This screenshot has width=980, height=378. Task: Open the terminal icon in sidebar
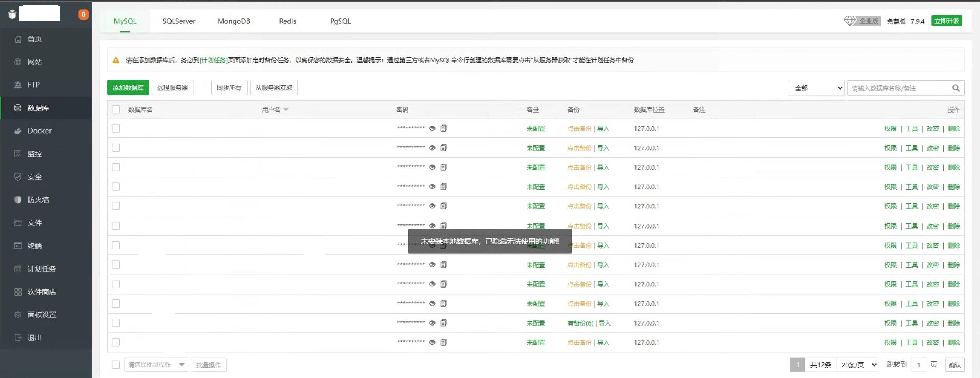point(18,246)
